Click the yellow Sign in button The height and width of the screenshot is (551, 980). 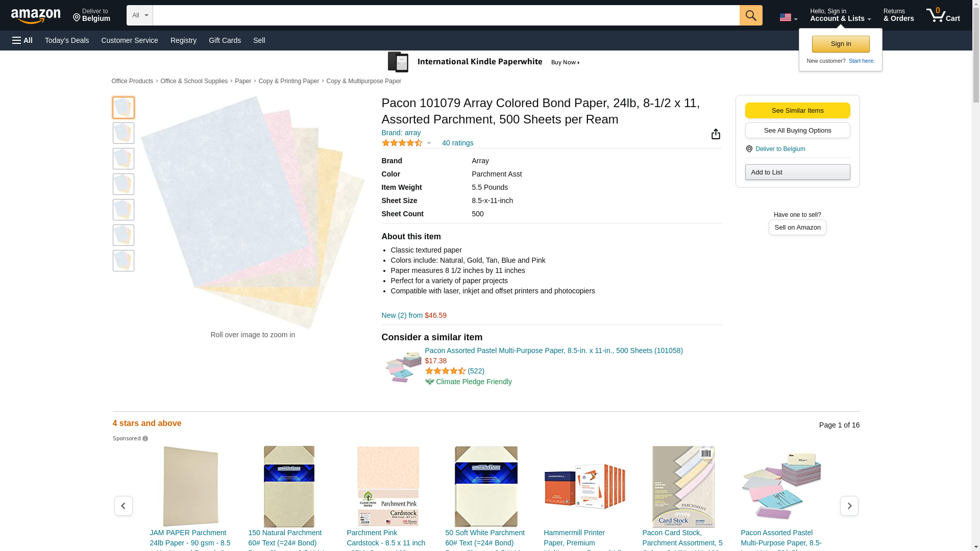[841, 44]
